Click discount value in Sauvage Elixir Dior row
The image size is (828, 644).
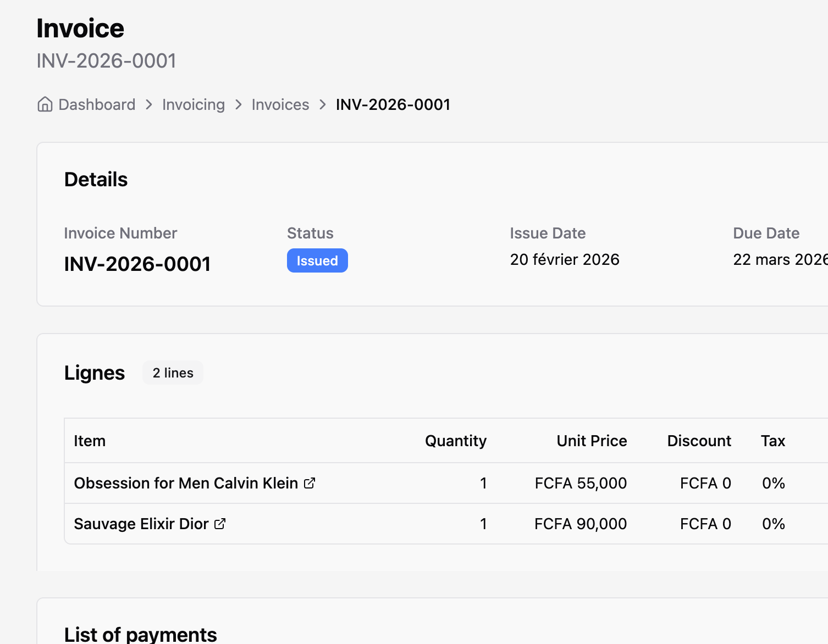pyautogui.click(x=705, y=524)
